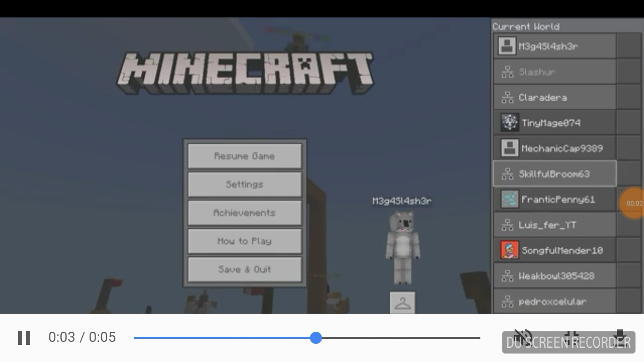Select player TinyMage074 in list
The image size is (644, 362).
pyautogui.click(x=554, y=123)
